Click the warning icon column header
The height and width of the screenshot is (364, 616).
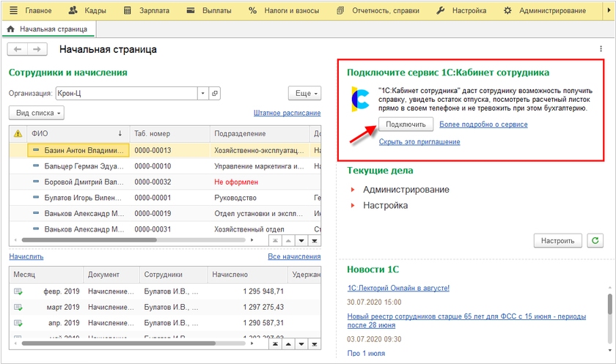[x=18, y=134]
